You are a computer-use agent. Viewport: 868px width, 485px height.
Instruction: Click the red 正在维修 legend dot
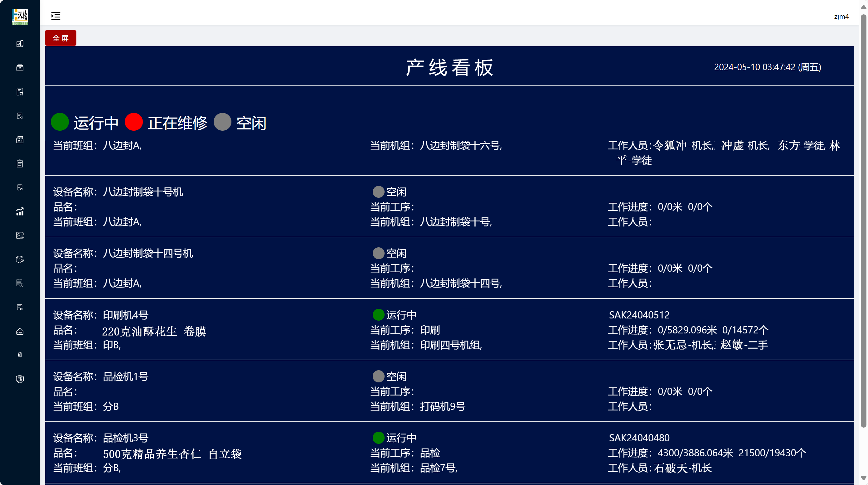[x=134, y=122]
